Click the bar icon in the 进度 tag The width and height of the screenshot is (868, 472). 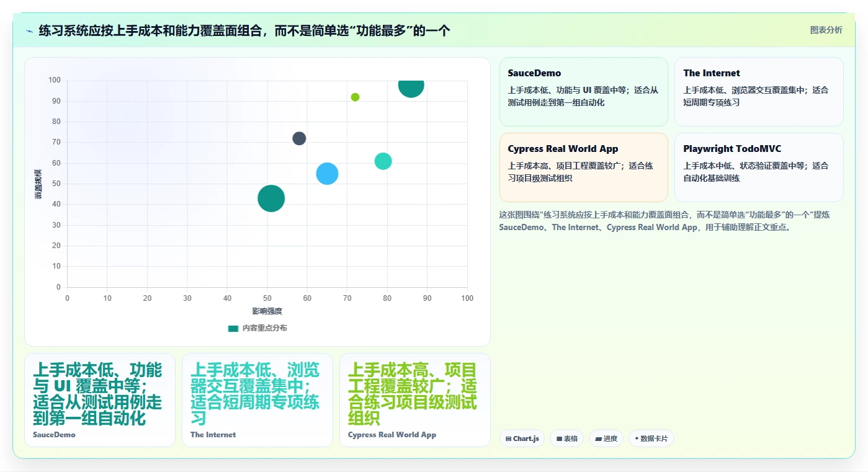point(598,439)
